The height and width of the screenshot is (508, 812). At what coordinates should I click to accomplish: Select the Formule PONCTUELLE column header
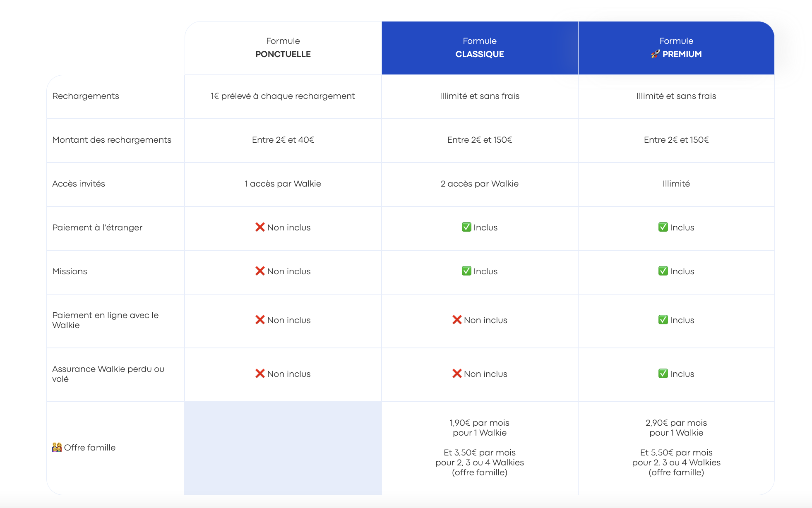coord(283,48)
